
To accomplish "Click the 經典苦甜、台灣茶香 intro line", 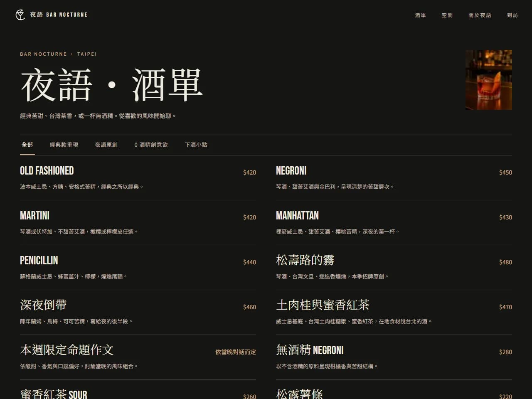I will click(x=98, y=116).
